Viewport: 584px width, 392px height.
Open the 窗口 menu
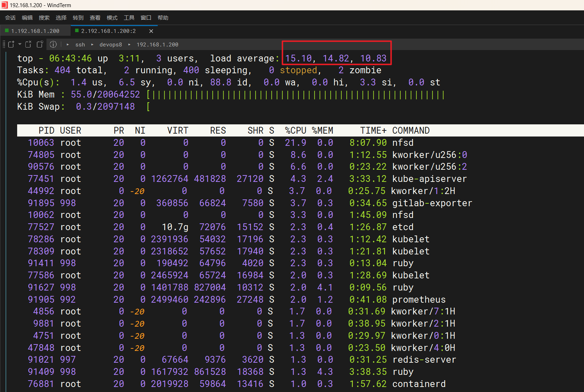146,18
